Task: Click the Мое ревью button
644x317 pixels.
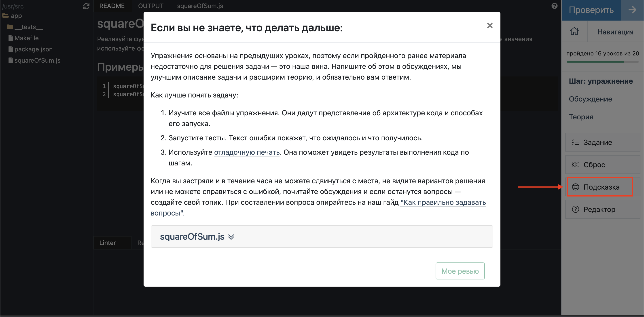Action: click(x=460, y=271)
